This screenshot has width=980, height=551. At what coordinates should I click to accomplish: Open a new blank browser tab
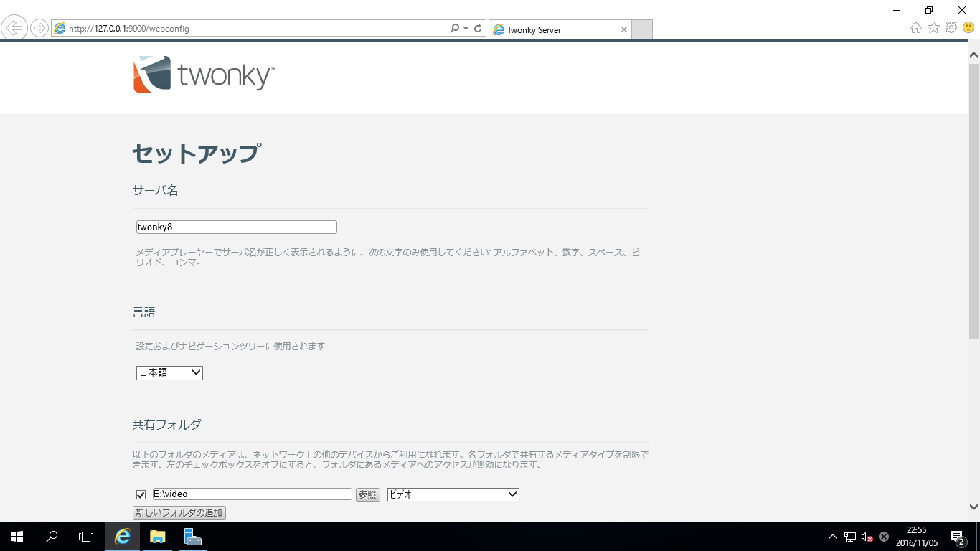click(x=642, y=29)
